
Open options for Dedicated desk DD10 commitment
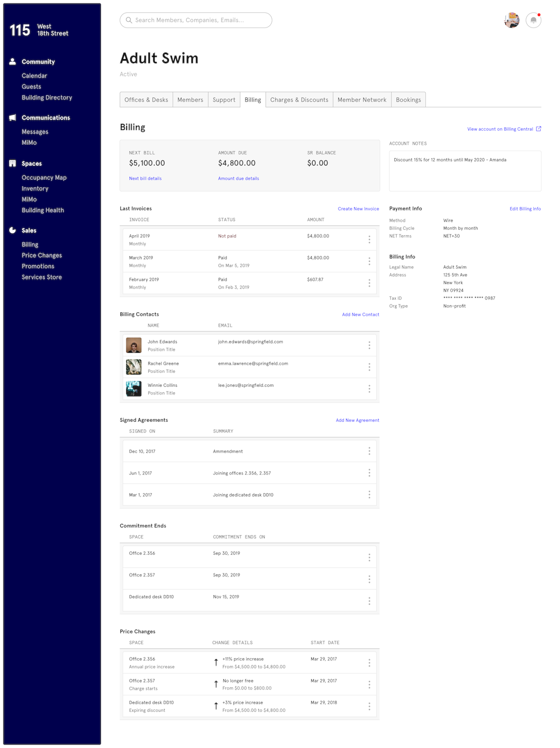[369, 601]
